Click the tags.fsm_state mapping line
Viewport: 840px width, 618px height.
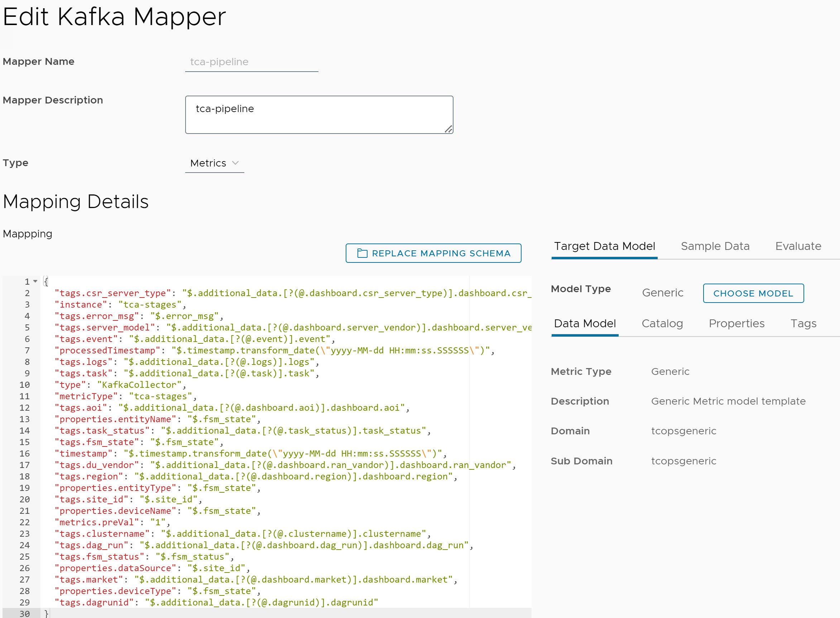click(139, 442)
